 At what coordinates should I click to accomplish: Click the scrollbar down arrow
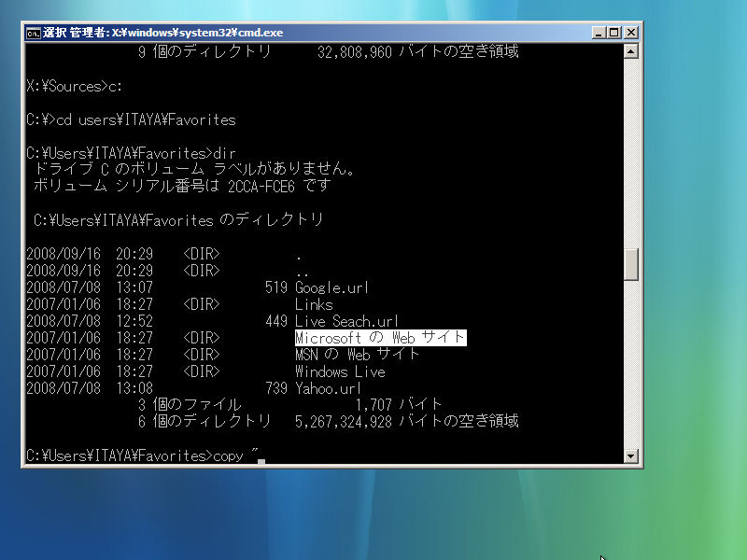(x=631, y=455)
